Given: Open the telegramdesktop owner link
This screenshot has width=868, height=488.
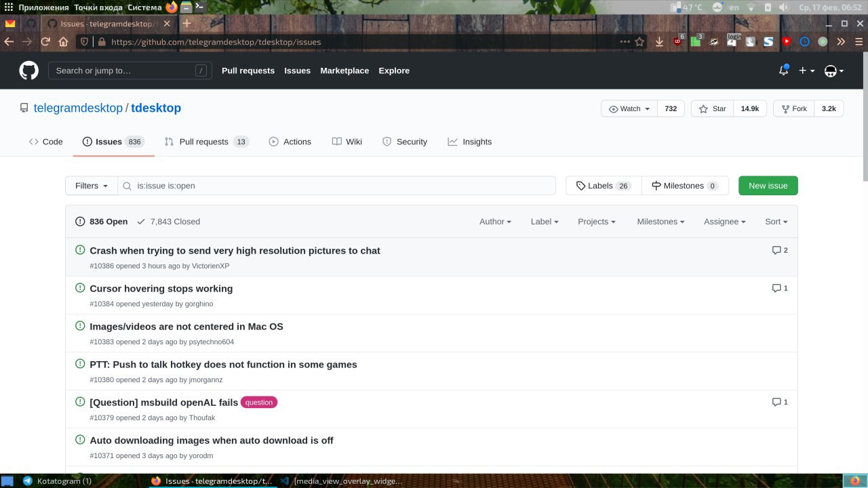Looking at the screenshot, I should pyautogui.click(x=78, y=108).
